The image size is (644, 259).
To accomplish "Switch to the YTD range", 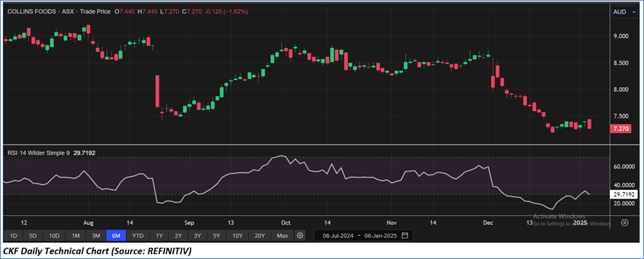I will (x=138, y=235).
